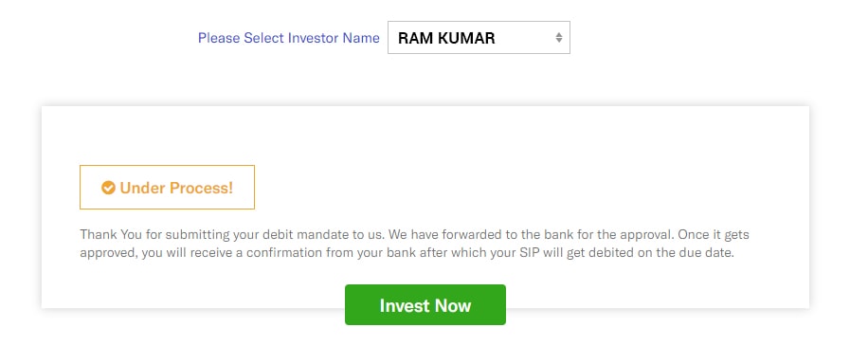Click the line mentioning SIP debited on due date
The image size is (868, 364).
click(x=407, y=253)
